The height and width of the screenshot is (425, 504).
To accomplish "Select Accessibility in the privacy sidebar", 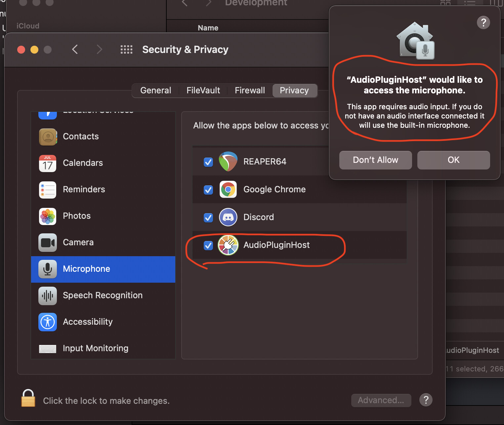I will [x=103, y=322].
